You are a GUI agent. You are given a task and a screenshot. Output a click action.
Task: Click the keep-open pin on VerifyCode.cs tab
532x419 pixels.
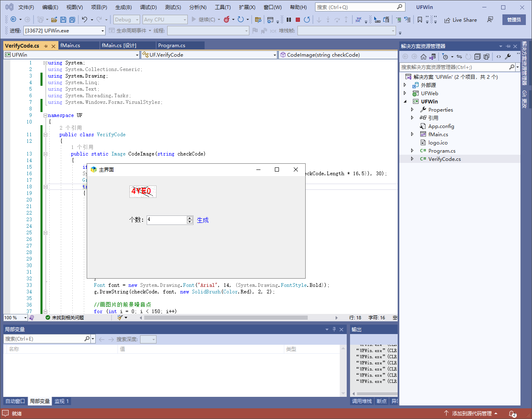pos(46,46)
